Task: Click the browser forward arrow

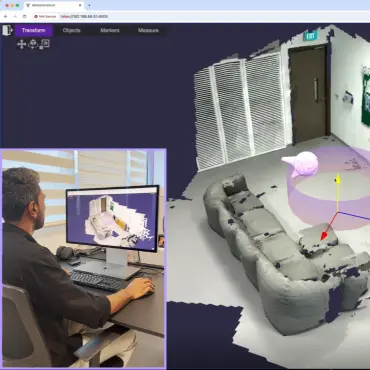Action: click(15, 16)
